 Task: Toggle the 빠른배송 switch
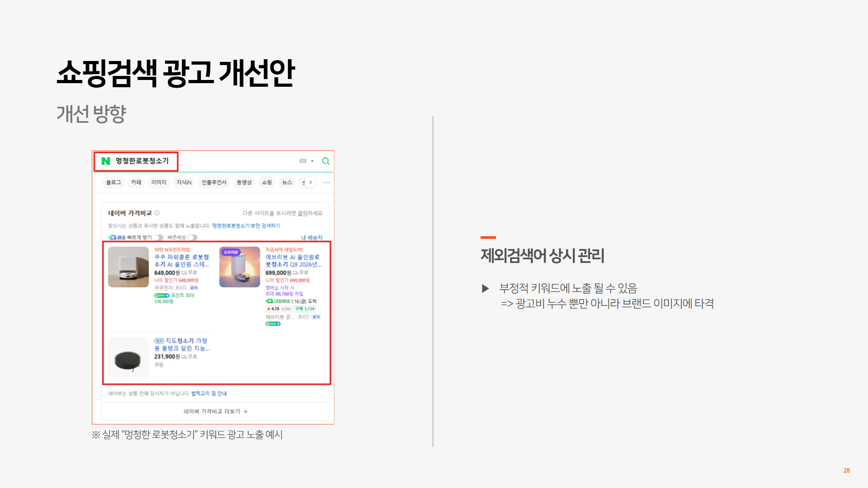(x=193, y=238)
